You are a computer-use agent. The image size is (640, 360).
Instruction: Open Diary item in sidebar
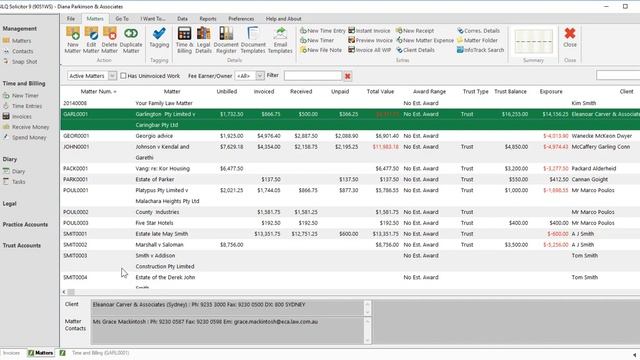pos(14,171)
